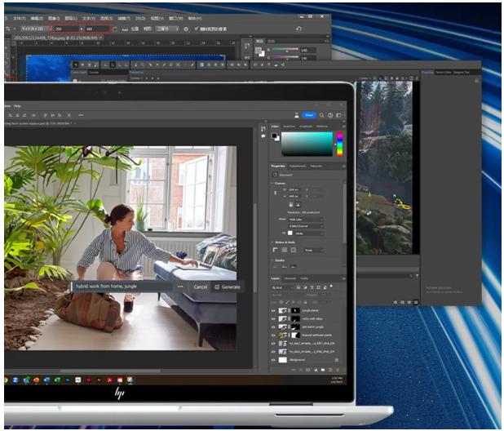Click the blue Share button

[309, 116]
